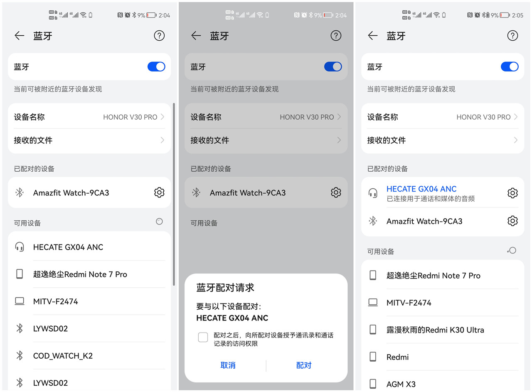This screenshot has width=532, height=392.
Task: Turn off the Bluetooth switch
Action: tap(156, 67)
